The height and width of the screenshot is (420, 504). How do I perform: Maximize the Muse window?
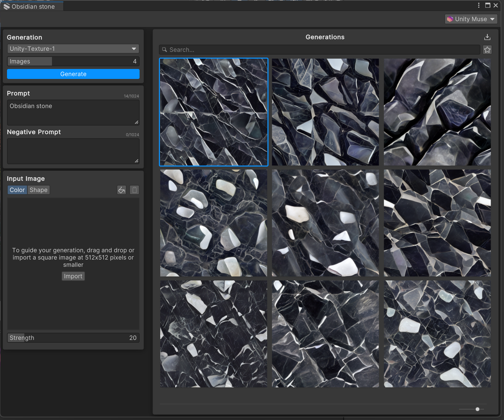coord(488,5)
